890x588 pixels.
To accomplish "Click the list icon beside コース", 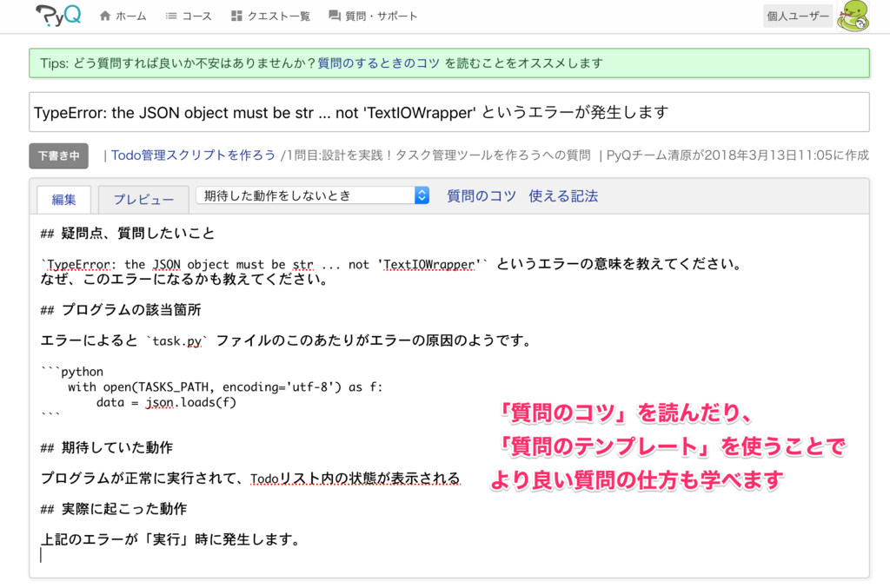I will [x=171, y=16].
